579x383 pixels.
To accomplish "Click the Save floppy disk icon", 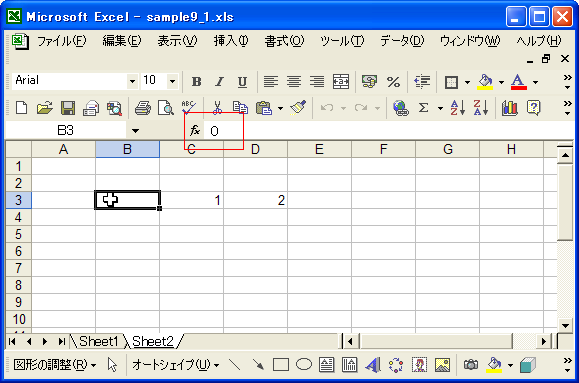I will [x=68, y=108].
